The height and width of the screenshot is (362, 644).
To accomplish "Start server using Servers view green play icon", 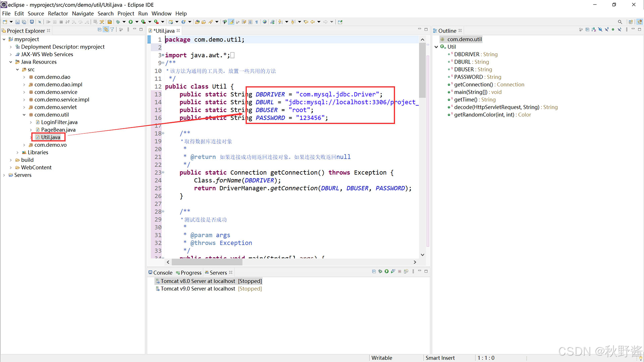I will (386, 271).
